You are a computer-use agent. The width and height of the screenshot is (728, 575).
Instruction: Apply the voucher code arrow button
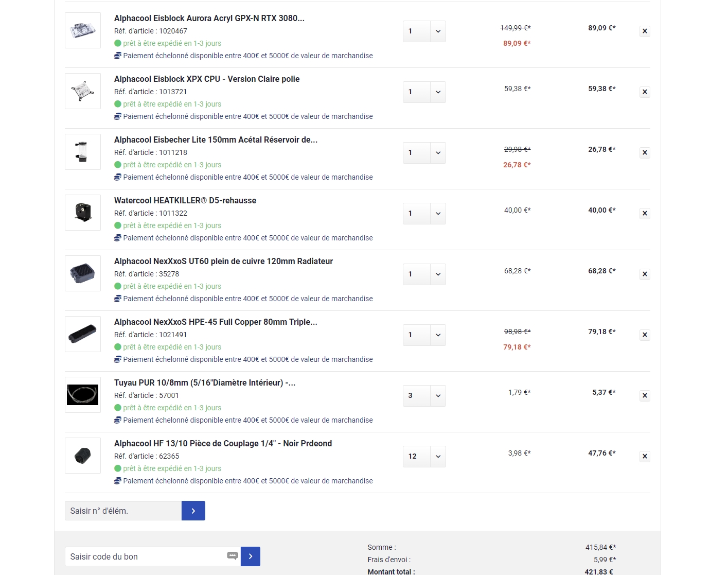tap(251, 556)
